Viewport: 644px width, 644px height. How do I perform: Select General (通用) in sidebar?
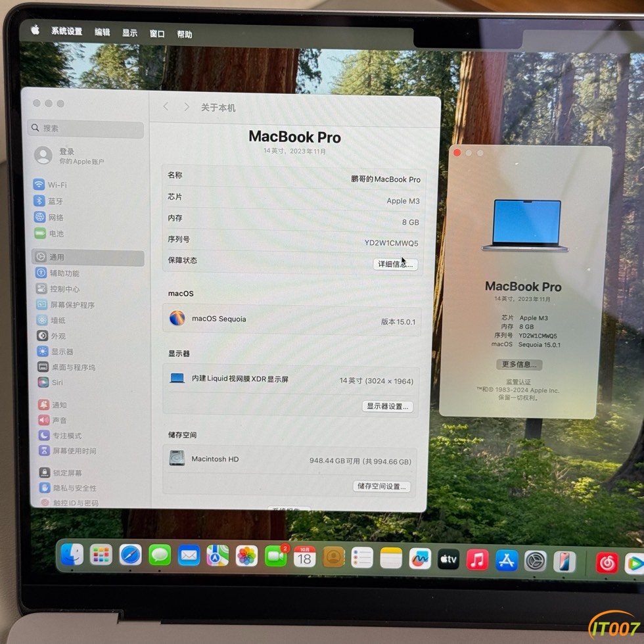[88, 257]
